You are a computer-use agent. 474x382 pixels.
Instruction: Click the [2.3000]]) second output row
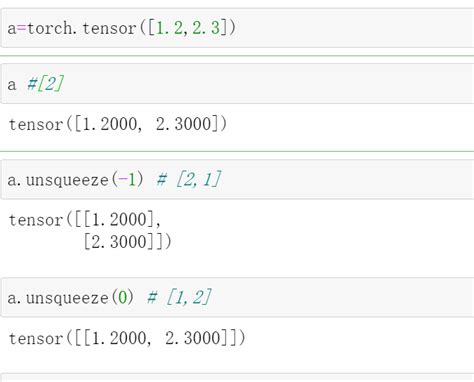(127, 242)
